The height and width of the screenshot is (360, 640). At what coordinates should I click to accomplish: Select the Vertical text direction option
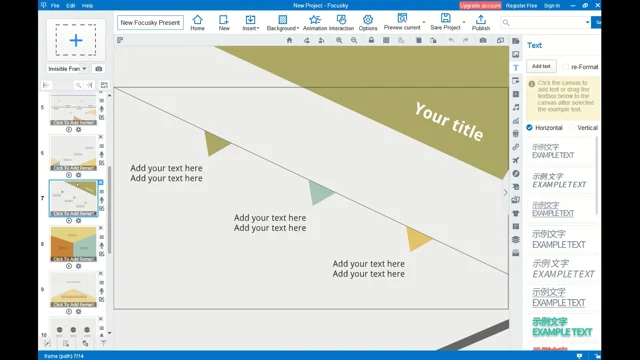(571, 128)
